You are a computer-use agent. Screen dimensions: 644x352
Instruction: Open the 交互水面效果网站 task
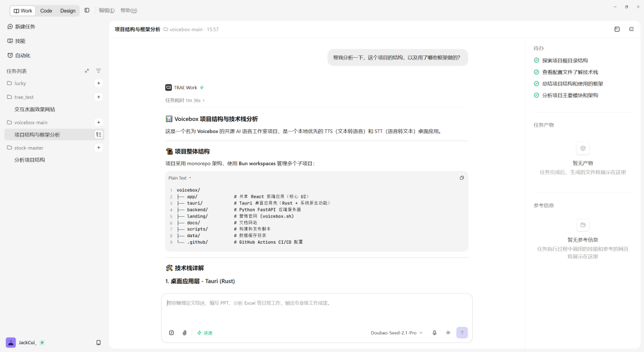(x=35, y=110)
